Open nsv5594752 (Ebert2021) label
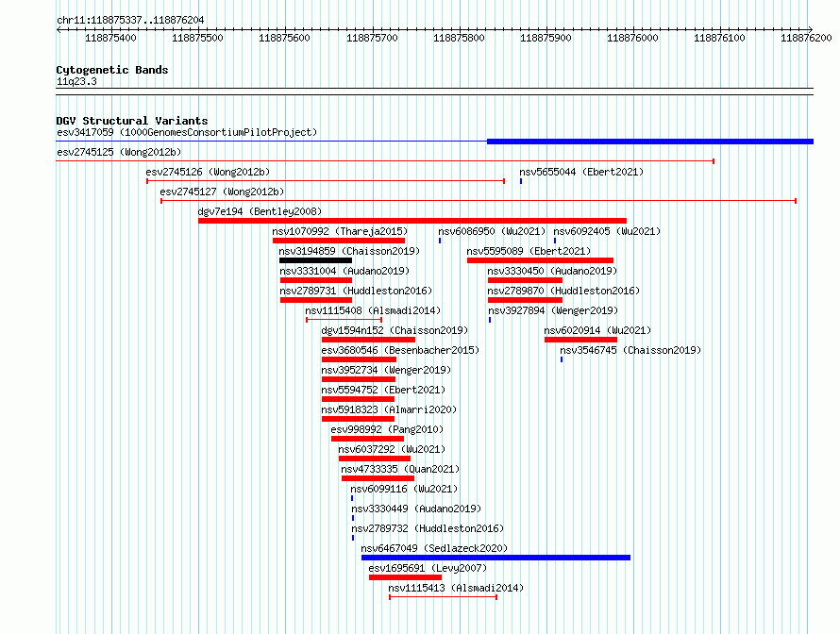This screenshot has height=634, width=840. click(x=383, y=390)
